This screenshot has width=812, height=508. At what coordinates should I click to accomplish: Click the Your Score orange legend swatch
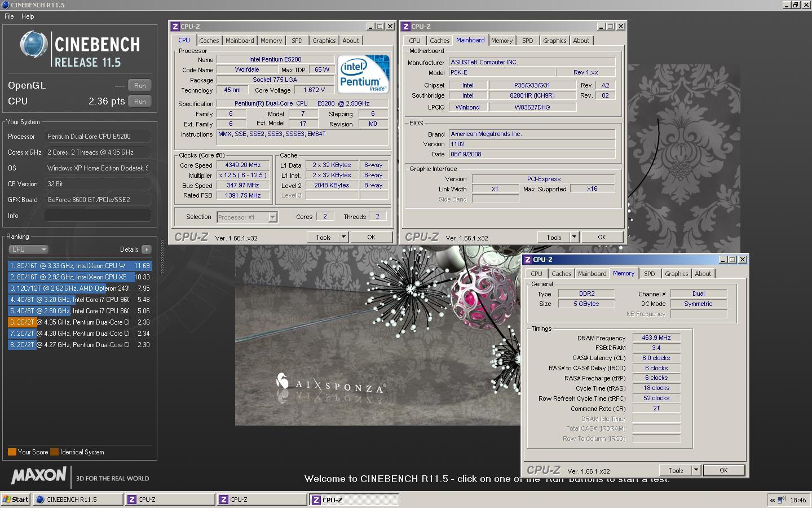(12, 452)
